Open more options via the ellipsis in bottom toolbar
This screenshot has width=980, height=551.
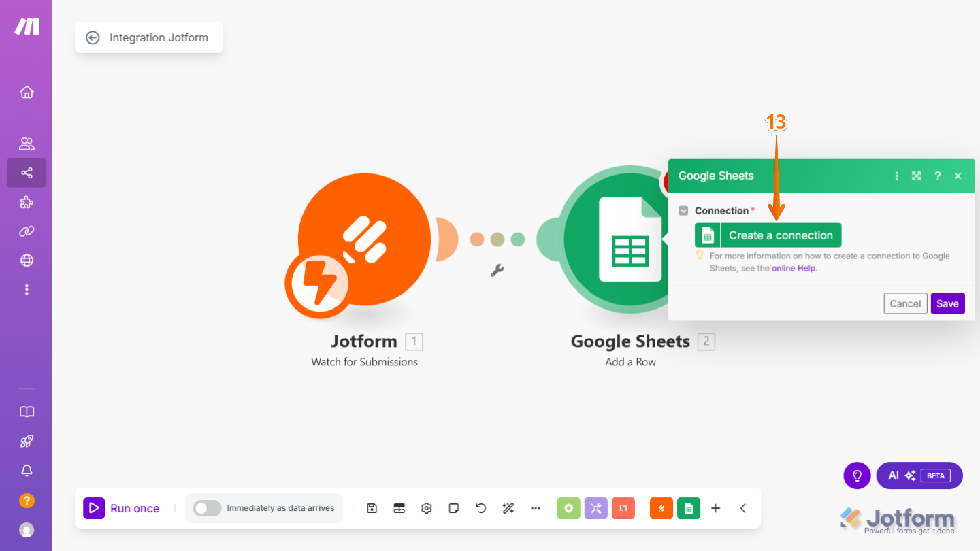(x=535, y=508)
